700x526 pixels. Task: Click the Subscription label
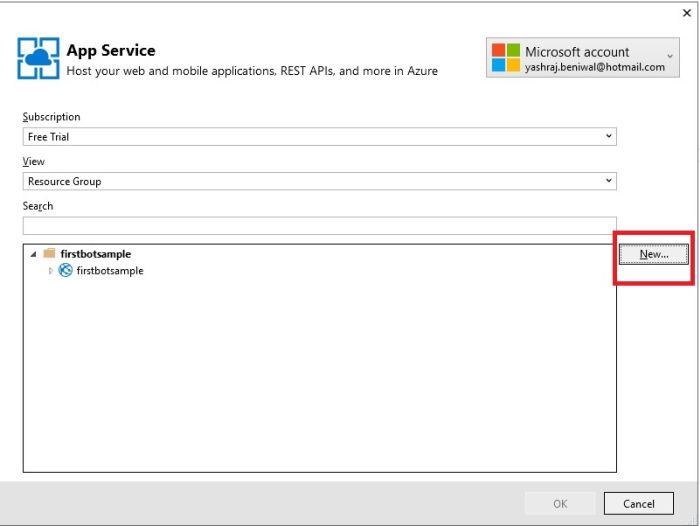pos(52,117)
